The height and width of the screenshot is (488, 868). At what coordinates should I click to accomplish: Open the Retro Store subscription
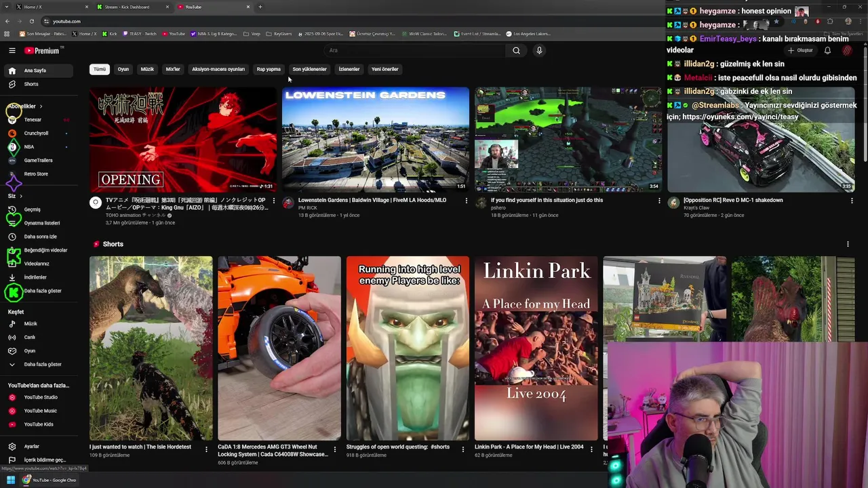click(39, 174)
